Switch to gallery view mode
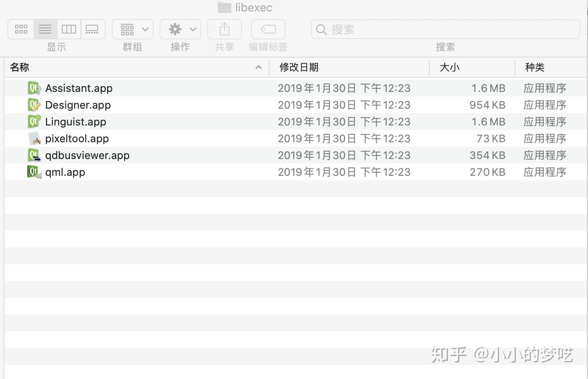Viewport: 588px width, 379px height. pos(92,29)
